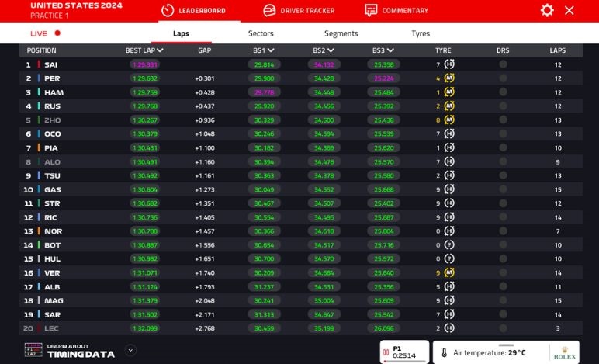Click PER's medium tyre icon
The image size is (599, 364).
point(448,78)
